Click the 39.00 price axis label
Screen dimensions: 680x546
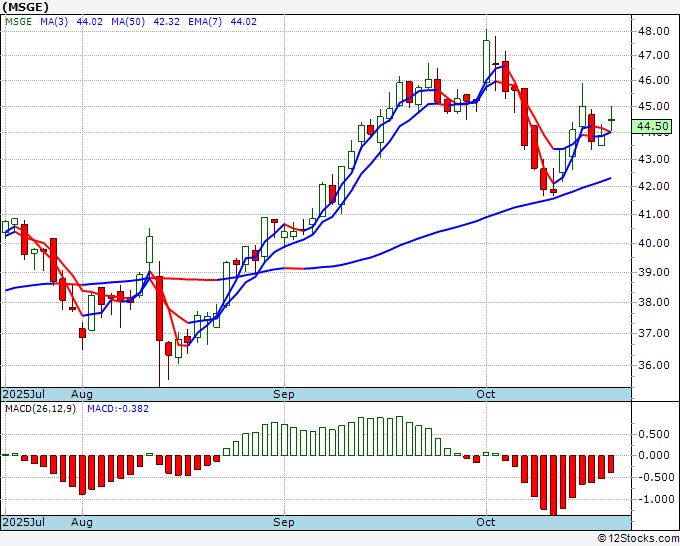tap(654, 272)
